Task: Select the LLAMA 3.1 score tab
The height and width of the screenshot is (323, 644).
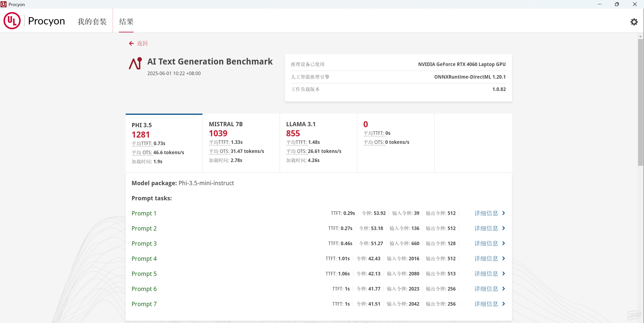Action: pyautogui.click(x=318, y=143)
